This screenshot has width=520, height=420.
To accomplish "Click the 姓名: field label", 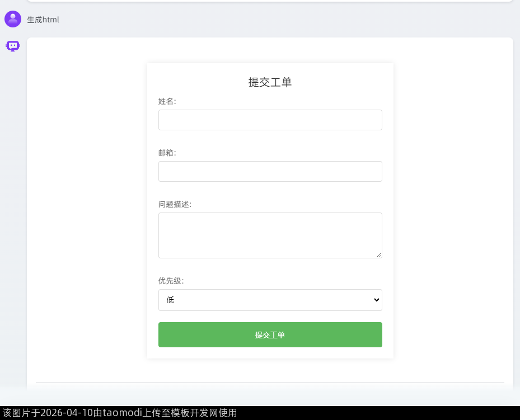I will coord(167,101).
